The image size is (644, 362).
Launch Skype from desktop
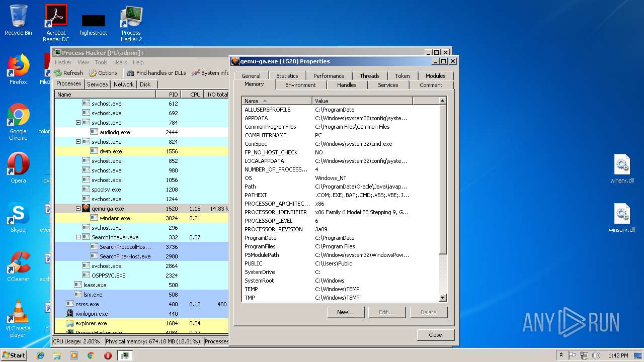click(18, 217)
